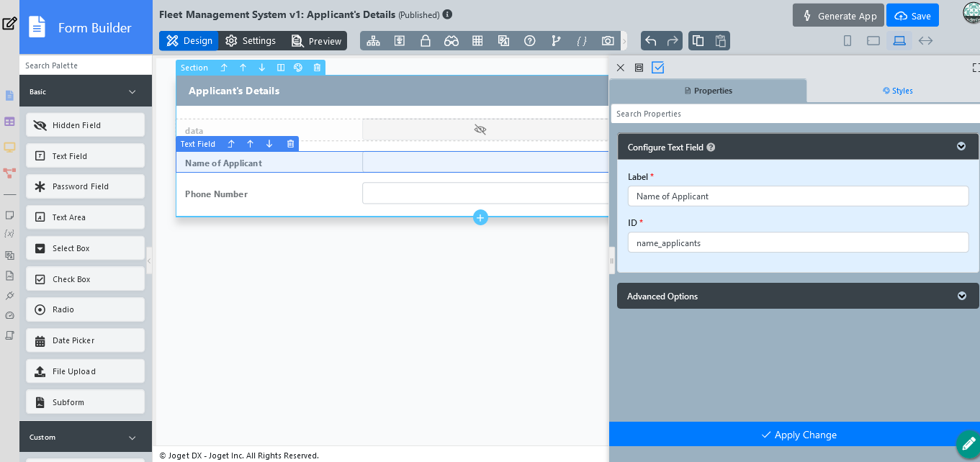The height and width of the screenshot is (462, 980).
Task: Expand more toolbar icons with the chevron
Action: point(624,41)
